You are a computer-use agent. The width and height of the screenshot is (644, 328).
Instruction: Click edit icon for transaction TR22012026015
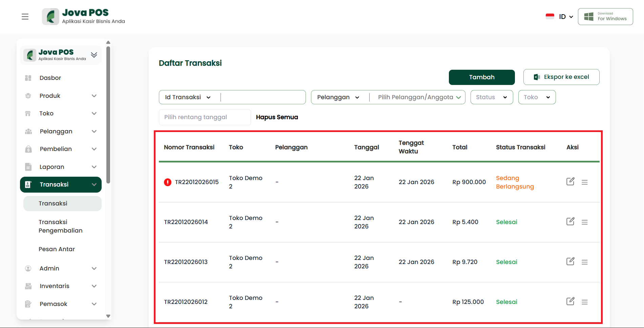(570, 181)
